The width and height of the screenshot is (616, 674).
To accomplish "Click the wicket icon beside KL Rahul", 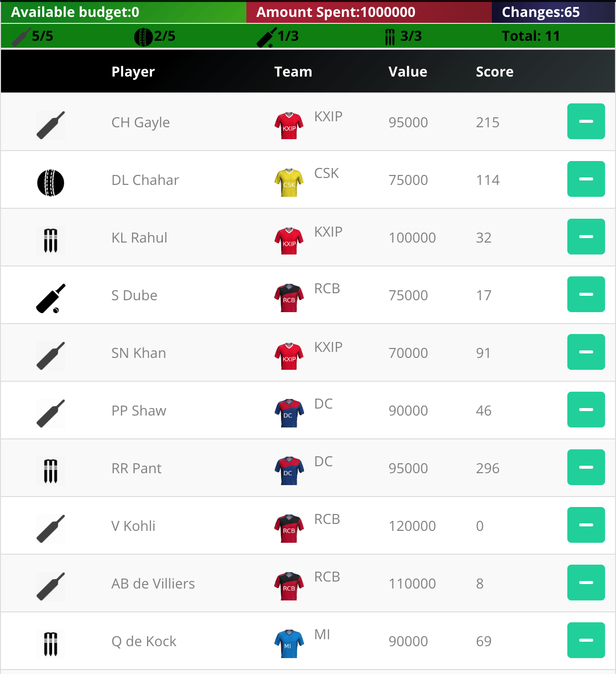I will (51, 241).
